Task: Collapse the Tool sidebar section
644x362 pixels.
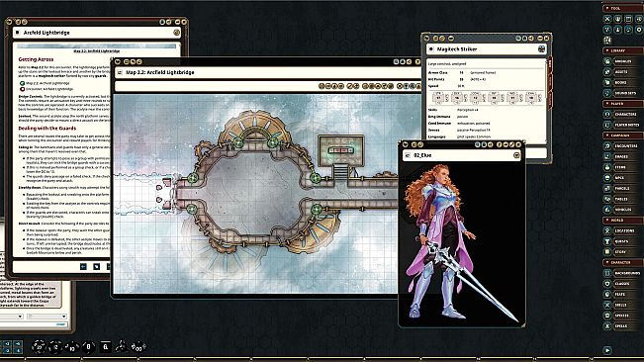Action: click(x=622, y=8)
